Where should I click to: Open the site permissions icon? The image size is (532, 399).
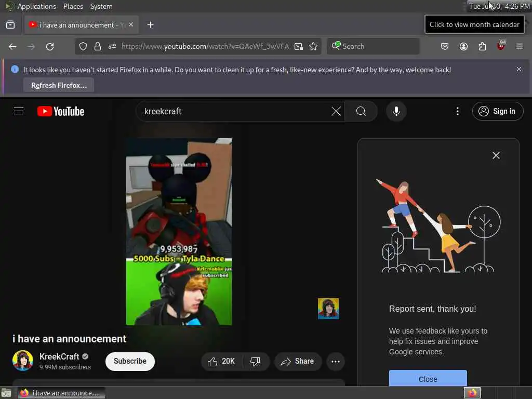[x=112, y=46]
